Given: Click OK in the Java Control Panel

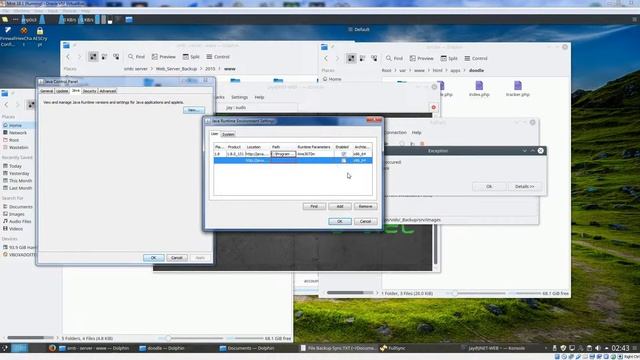Looking at the screenshot, I should tap(153, 258).
